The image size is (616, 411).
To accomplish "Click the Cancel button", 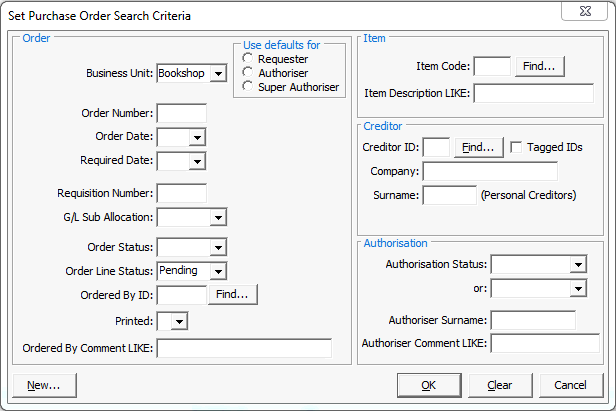I will click(x=571, y=385).
